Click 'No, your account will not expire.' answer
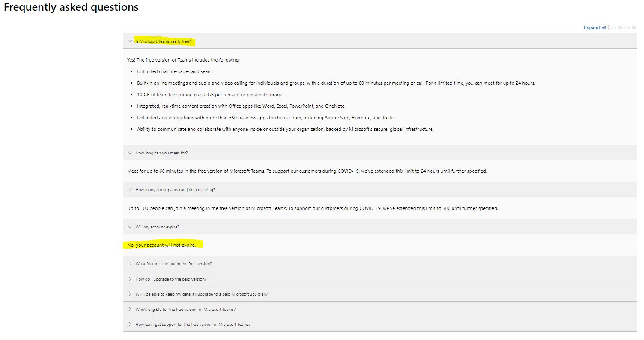 tap(161, 245)
